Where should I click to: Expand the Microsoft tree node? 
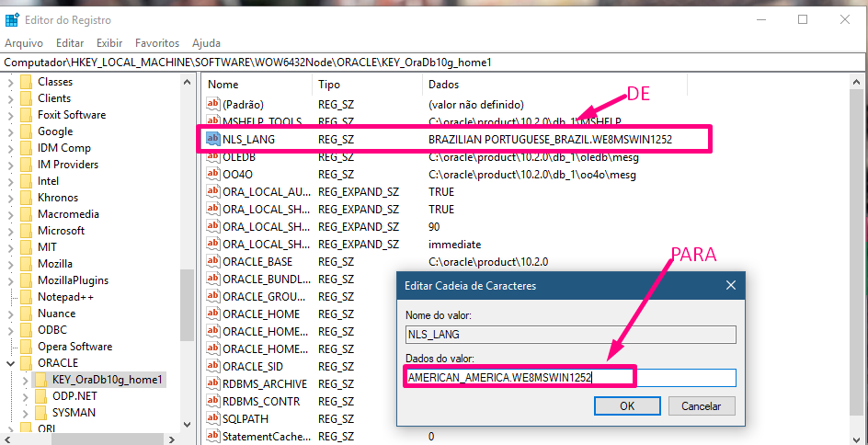coord(10,231)
